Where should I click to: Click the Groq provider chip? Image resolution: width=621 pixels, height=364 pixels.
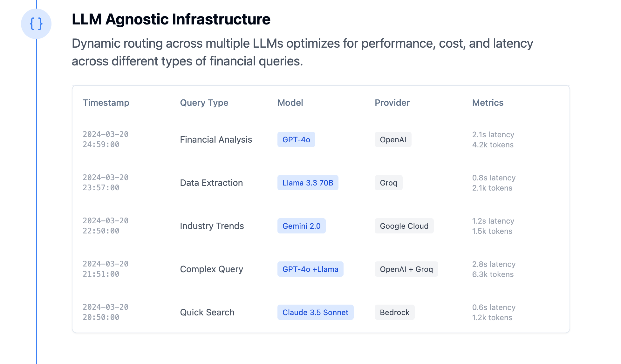[x=388, y=183]
